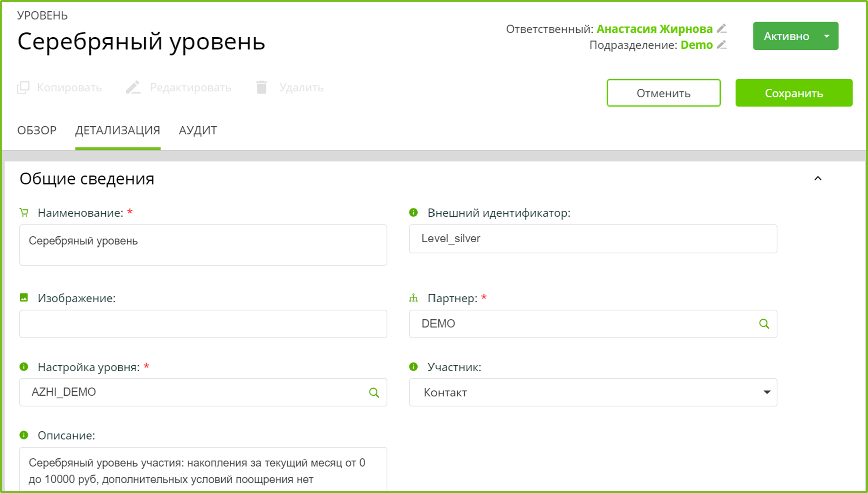868x493 pixels.
Task: Click info icon beside Описание label
Action: (24, 435)
